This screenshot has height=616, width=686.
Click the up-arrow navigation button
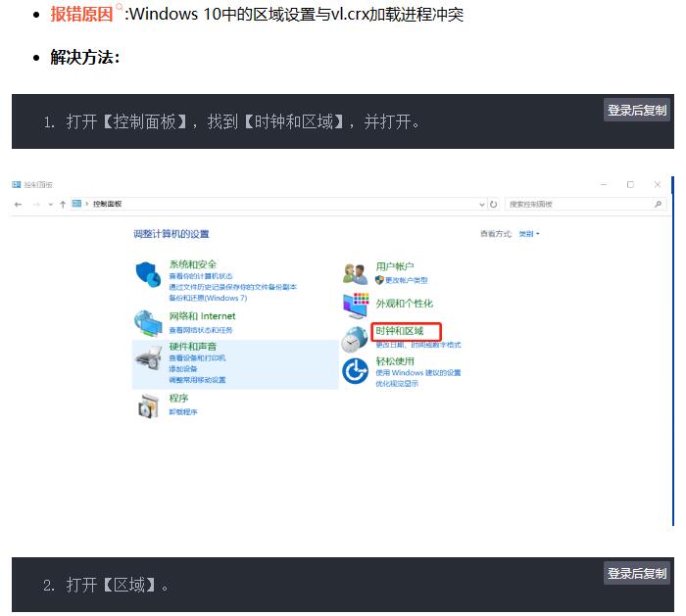tap(63, 204)
